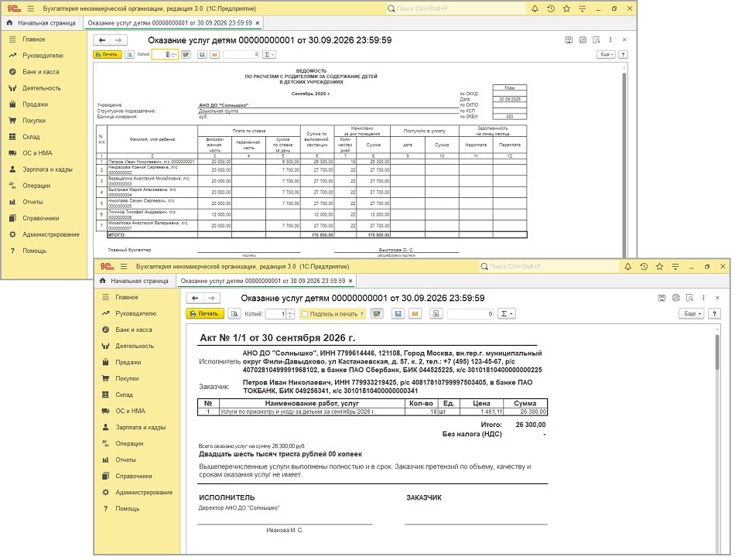Open Покупки in front window sidebar
The height and width of the screenshot is (560, 735).
pos(127,378)
